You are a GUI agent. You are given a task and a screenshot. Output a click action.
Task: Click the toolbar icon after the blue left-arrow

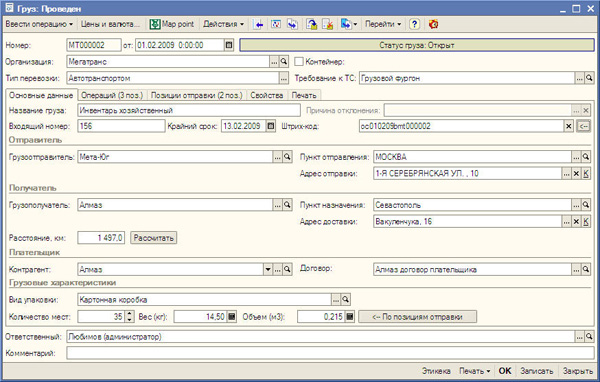click(276, 24)
